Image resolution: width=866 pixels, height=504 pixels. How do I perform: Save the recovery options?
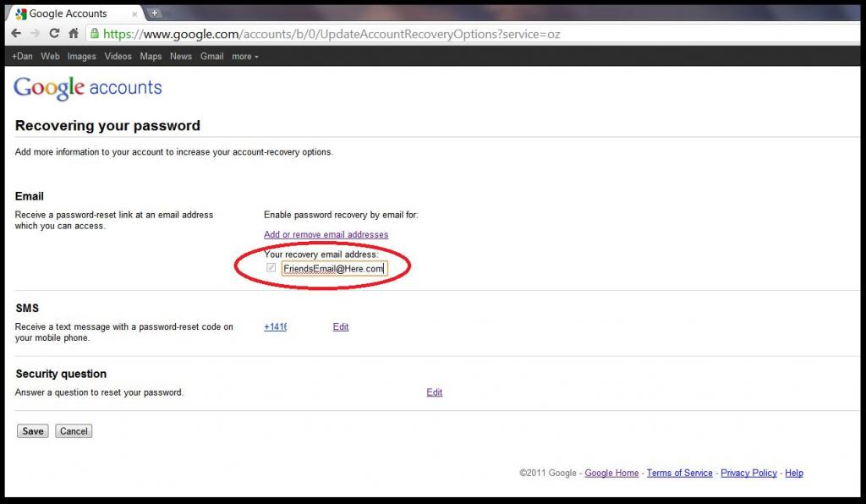[33, 431]
